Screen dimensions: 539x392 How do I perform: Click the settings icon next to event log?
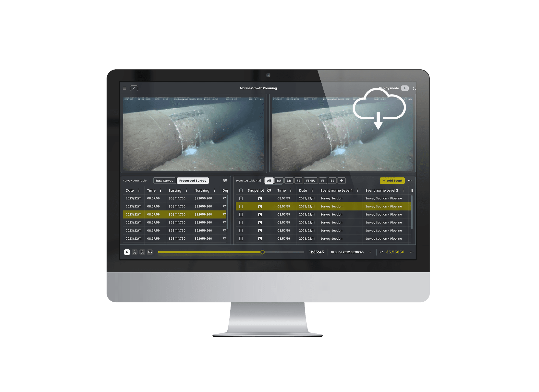click(x=411, y=180)
